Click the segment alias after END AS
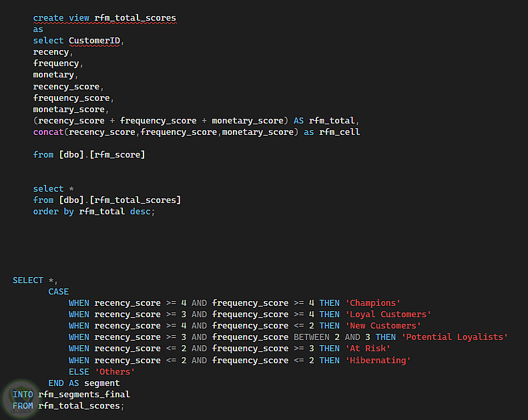 [102, 383]
